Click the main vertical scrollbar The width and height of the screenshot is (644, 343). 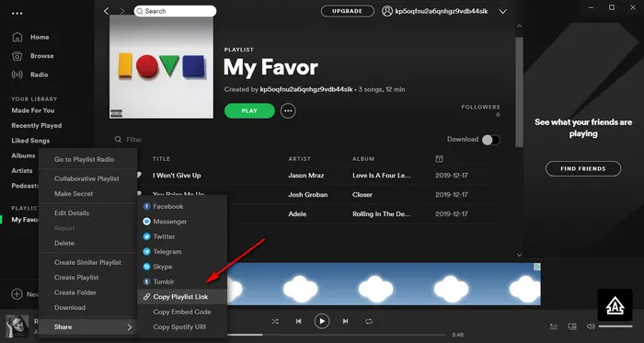[520, 92]
